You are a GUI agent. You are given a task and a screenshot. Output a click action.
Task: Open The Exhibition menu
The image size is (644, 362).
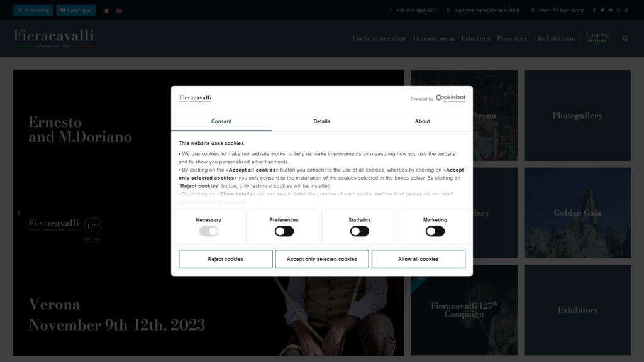coord(554,38)
